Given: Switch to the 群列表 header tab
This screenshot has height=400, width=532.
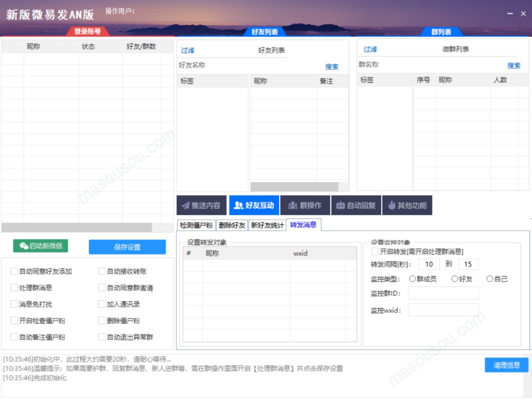Looking at the screenshot, I should coord(441,32).
